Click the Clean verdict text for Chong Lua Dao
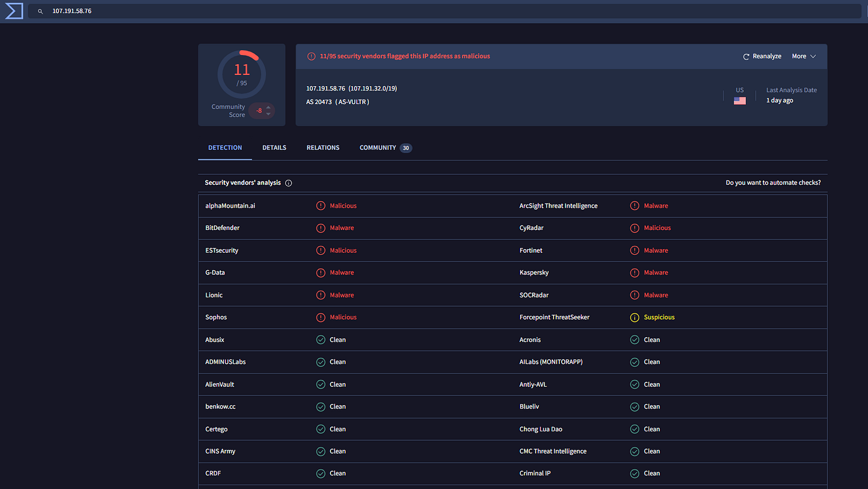The height and width of the screenshot is (489, 868). point(652,429)
